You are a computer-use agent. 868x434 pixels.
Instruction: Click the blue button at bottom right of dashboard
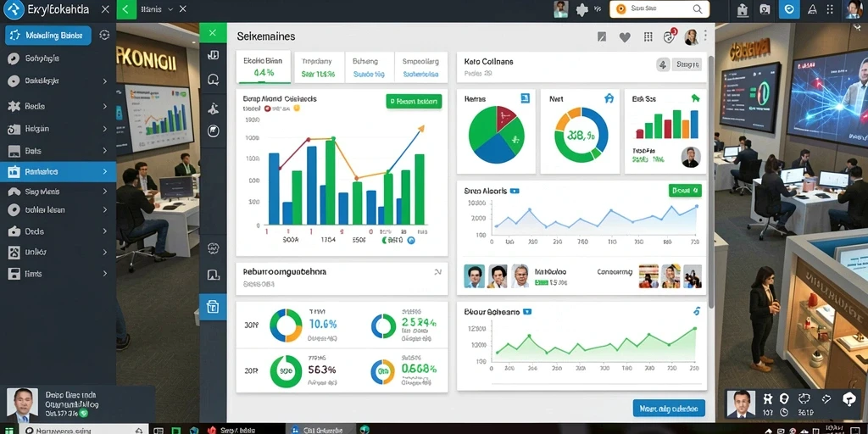pyautogui.click(x=669, y=409)
